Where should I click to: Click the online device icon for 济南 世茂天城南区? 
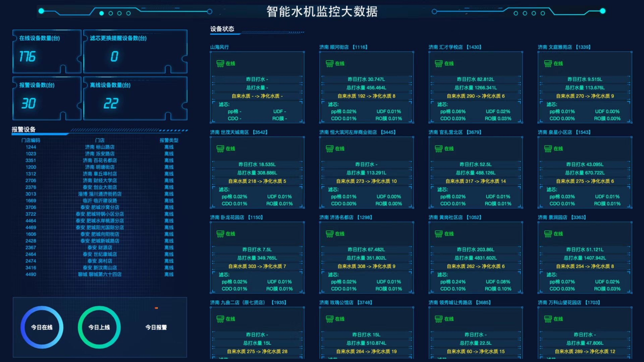coord(220,149)
